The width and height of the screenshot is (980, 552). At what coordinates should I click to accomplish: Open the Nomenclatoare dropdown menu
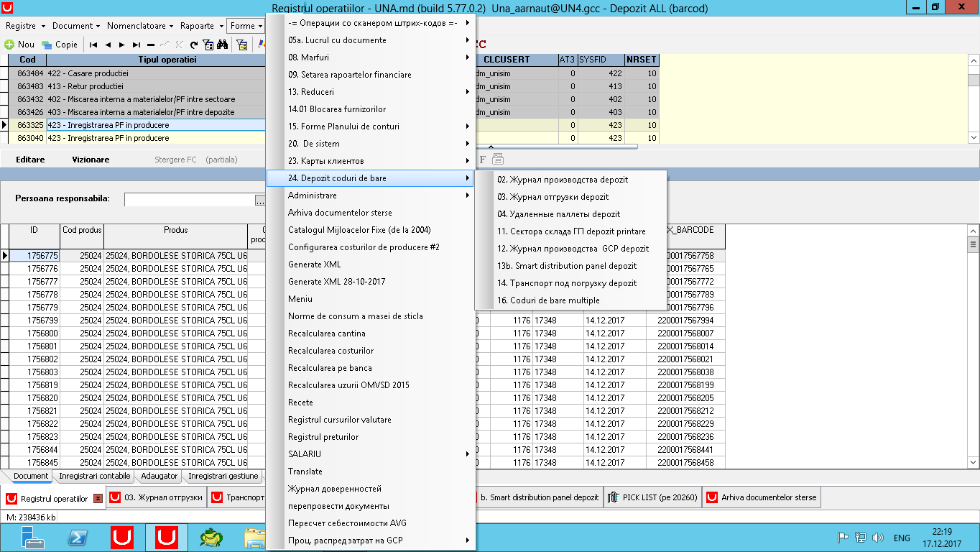(140, 26)
